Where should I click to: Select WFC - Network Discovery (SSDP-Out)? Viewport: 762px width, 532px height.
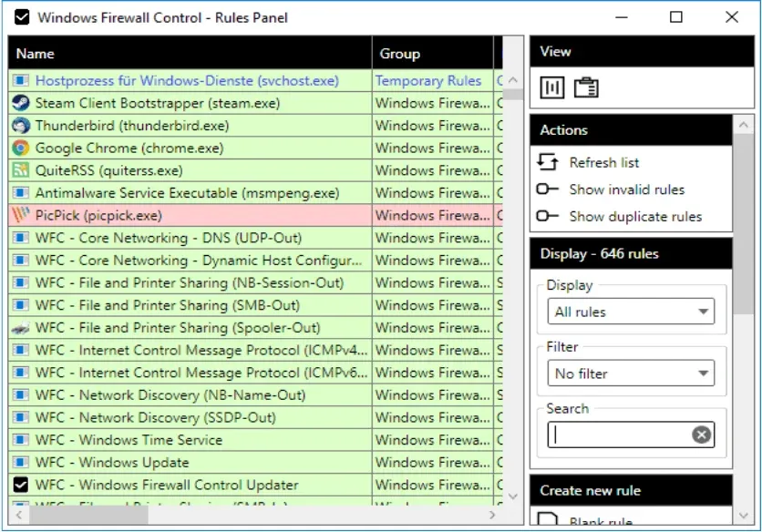click(x=255, y=417)
